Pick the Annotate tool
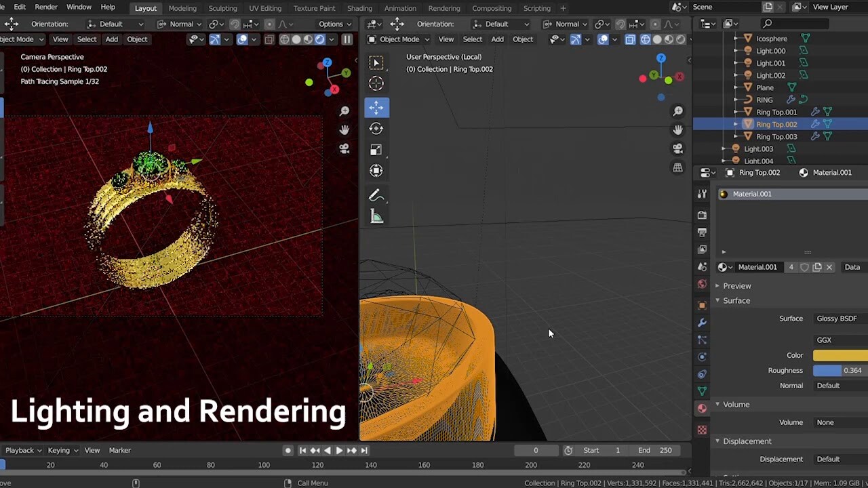This screenshot has width=868, height=488. pos(376,196)
